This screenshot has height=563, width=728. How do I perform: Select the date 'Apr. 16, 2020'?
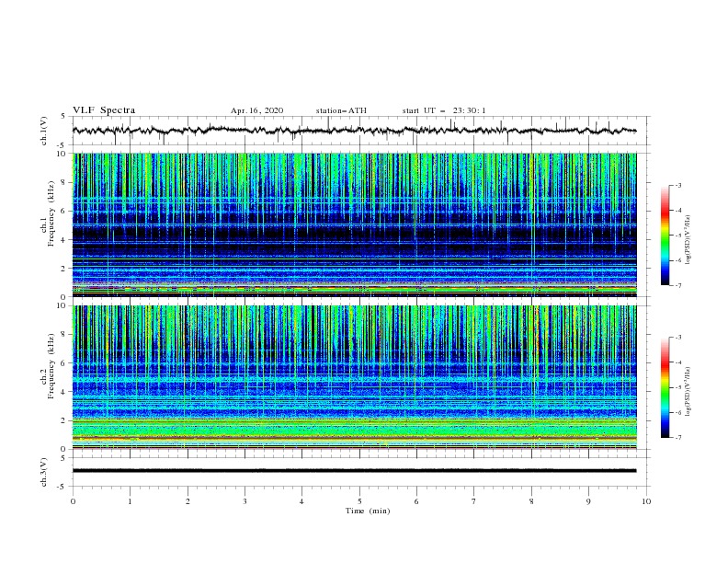[x=256, y=110]
